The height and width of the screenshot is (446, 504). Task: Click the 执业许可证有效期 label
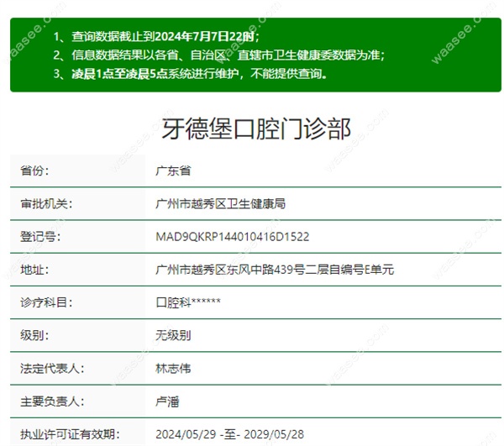pyautogui.click(x=70, y=434)
